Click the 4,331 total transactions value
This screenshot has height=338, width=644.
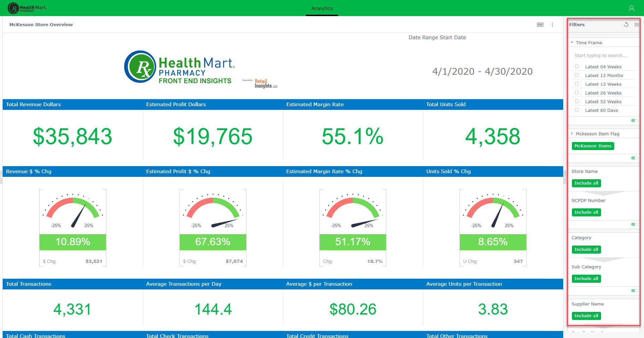pyautogui.click(x=72, y=309)
